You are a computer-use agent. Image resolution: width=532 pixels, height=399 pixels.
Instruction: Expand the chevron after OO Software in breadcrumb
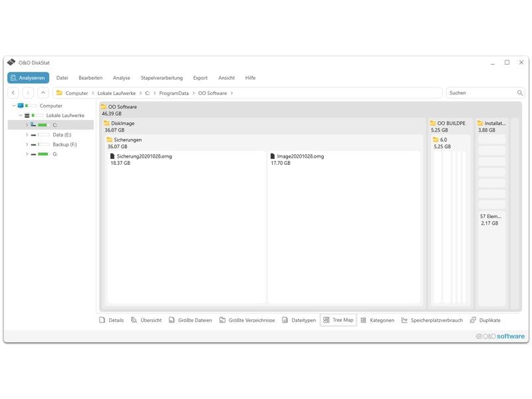pyautogui.click(x=231, y=93)
